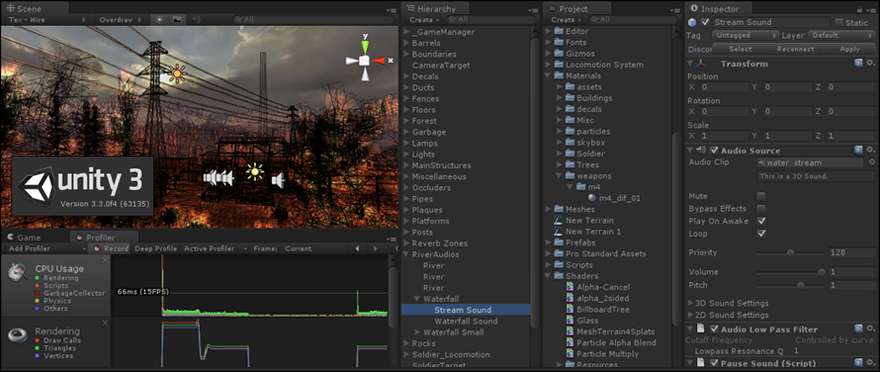880x372 pixels.
Task: Enable the Static checkbox
Action: pos(839,22)
